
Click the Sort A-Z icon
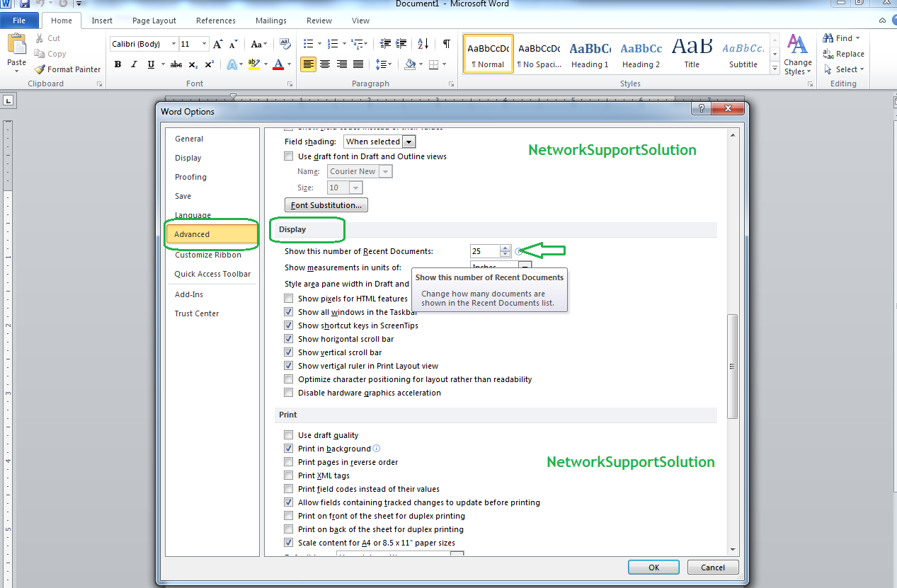click(x=423, y=44)
